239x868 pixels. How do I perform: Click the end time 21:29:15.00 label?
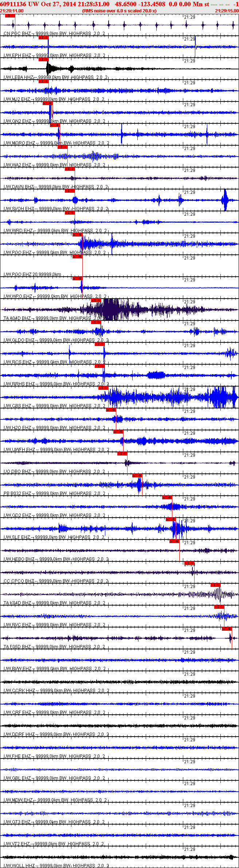pyautogui.click(x=227, y=11)
